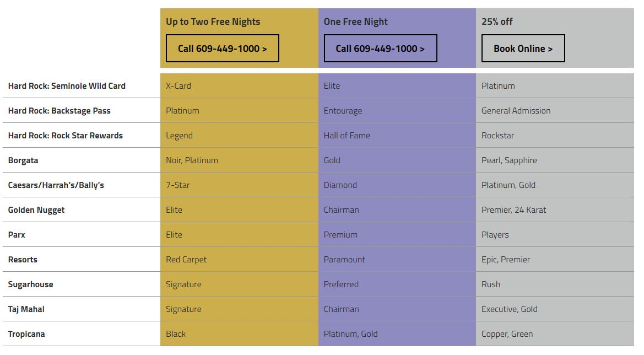Select the Sugarhouse row label
This screenshot has width=644, height=355.
[31, 284]
